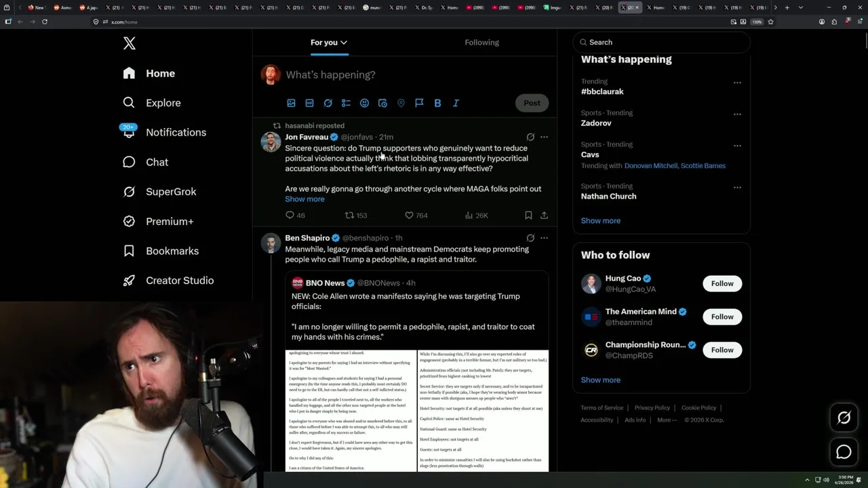
Task: Show more Who to follow suggestions
Action: coord(601,380)
